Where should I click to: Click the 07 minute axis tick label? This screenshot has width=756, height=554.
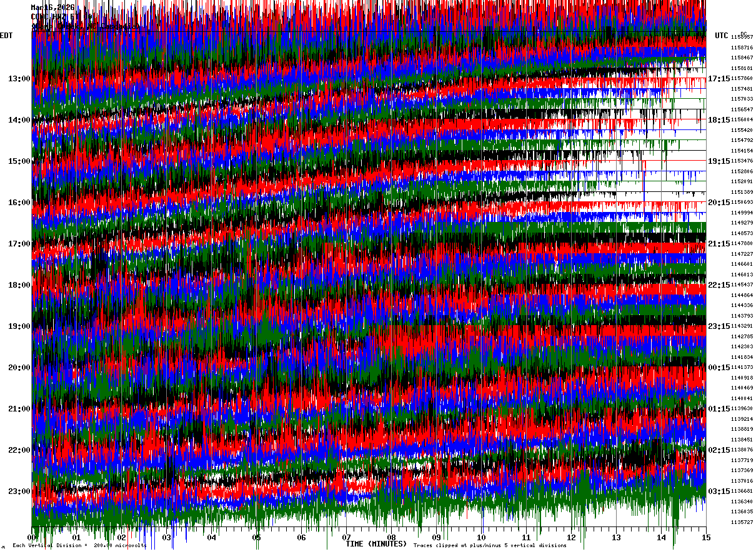click(x=347, y=537)
